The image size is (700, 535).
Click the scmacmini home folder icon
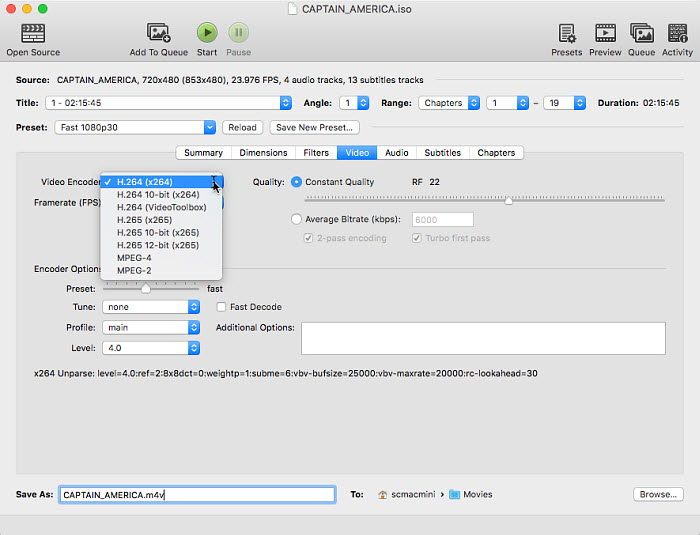(x=383, y=495)
